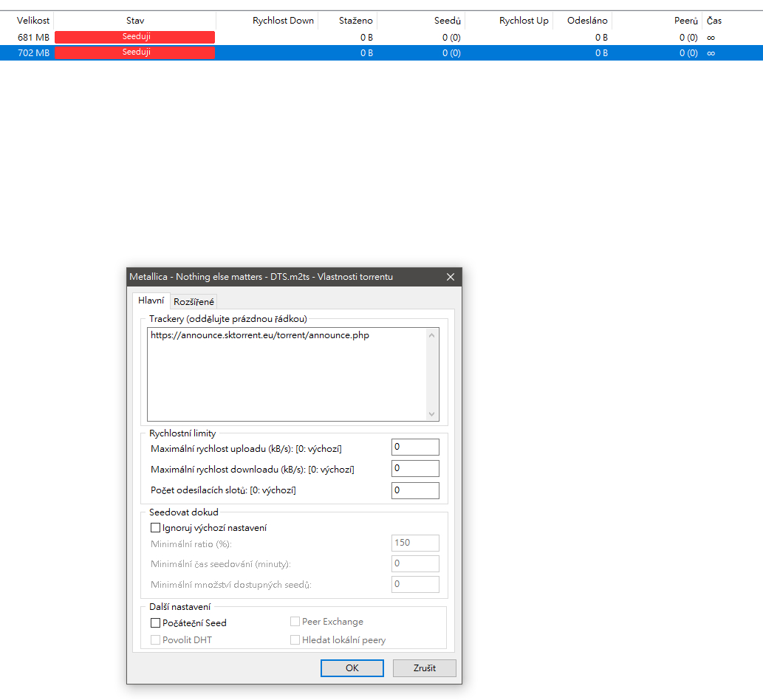Sort by Rychlost Down column header
This screenshot has width=763, height=700.
(x=267, y=21)
